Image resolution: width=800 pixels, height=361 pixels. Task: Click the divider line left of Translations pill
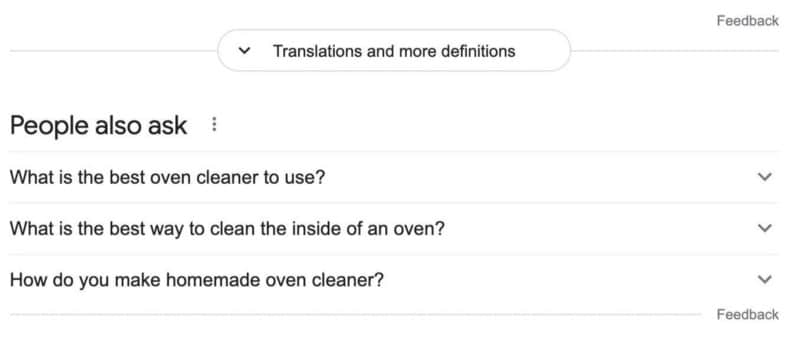tap(113, 50)
